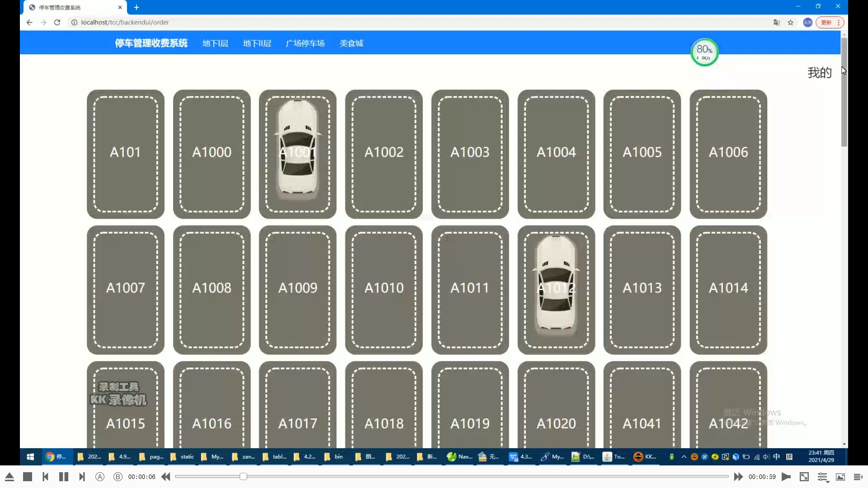The image size is (868, 488).
Task: Set A-B repeat marker A
Action: click(100, 477)
